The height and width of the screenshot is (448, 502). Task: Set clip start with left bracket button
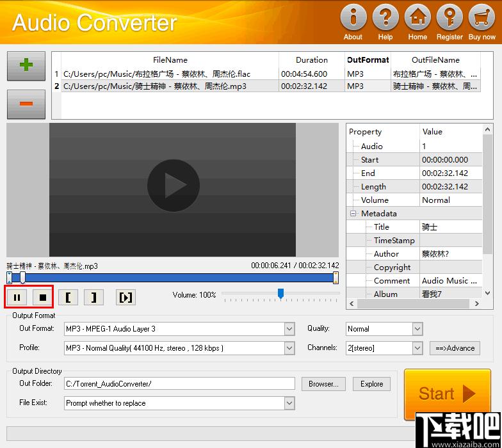pos(68,298)
